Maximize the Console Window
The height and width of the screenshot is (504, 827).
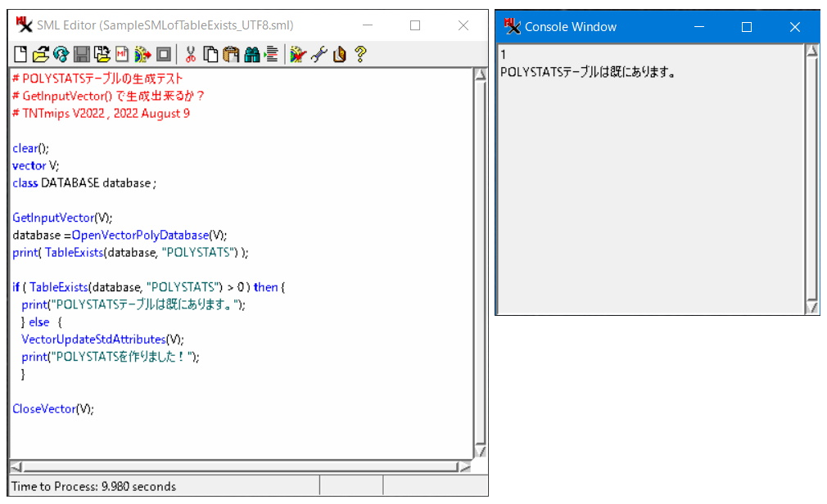pyautogui.click(x=747, y=27)
